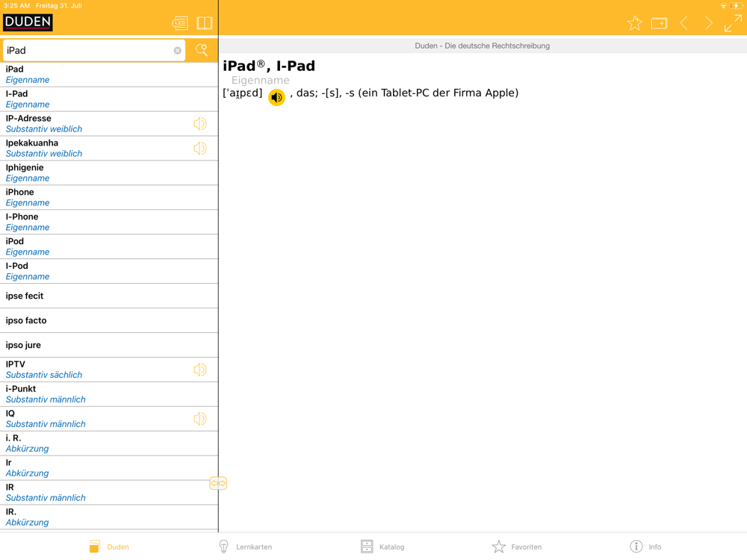
Task: Switch to Favoriten tab
Action: click(x=517, y=547)
